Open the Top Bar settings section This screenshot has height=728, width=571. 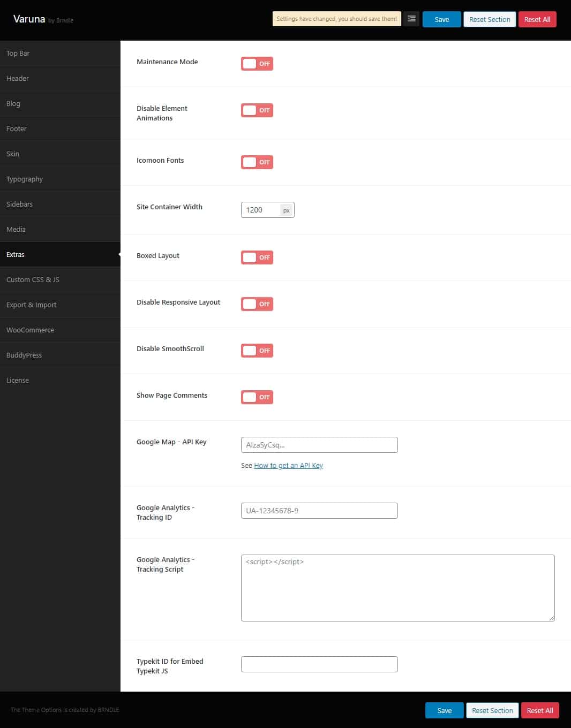[x=60, y=54]
